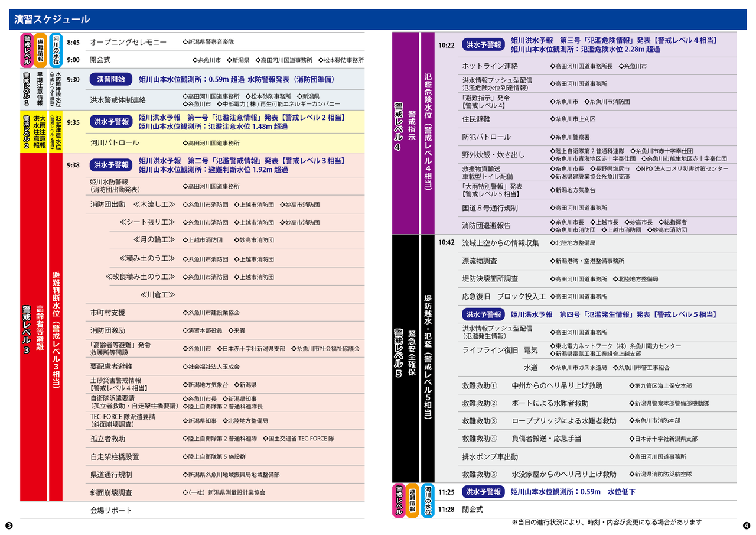Click the purple 警戒レベル4 vertical band
The height and width of the screenshot is (535, 756).
pyautogui.click(x=405, y=133)
